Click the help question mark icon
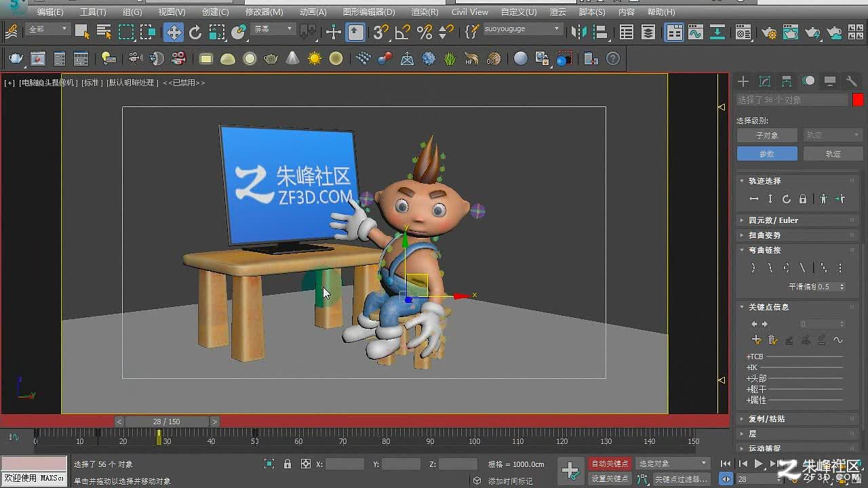Screen dimensions: 868x488 click(613, 59)
